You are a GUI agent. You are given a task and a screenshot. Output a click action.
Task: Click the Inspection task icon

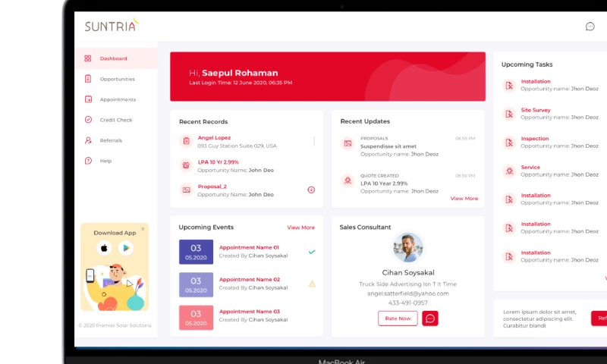(509, 143)
